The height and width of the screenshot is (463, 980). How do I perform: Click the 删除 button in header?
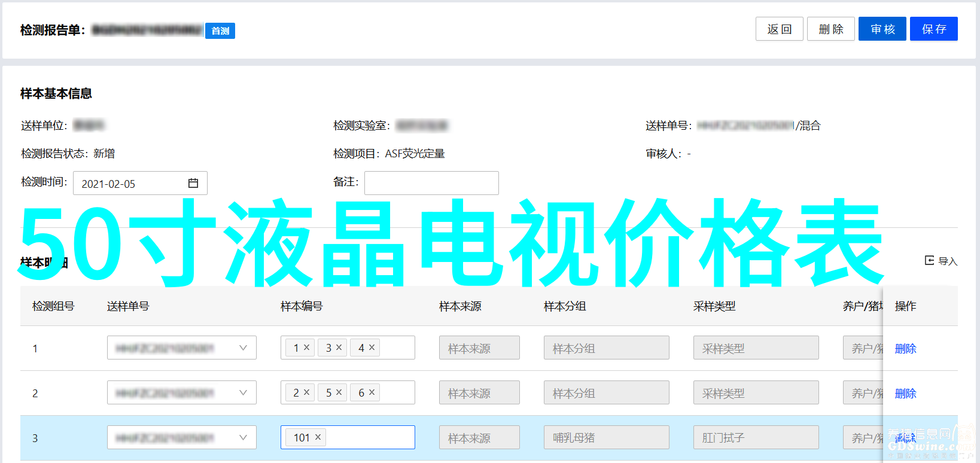coord(830,29)
